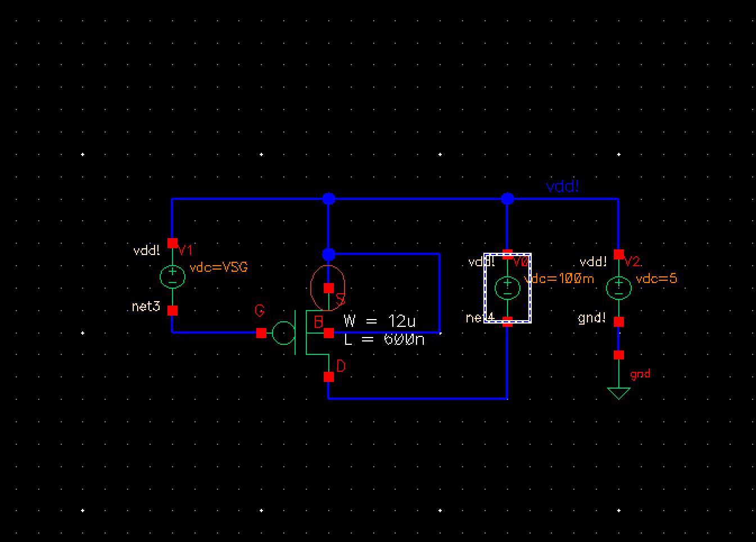Select the PMOS transistor gate bubble
This screenshot has height=542, width=756.
283,333
